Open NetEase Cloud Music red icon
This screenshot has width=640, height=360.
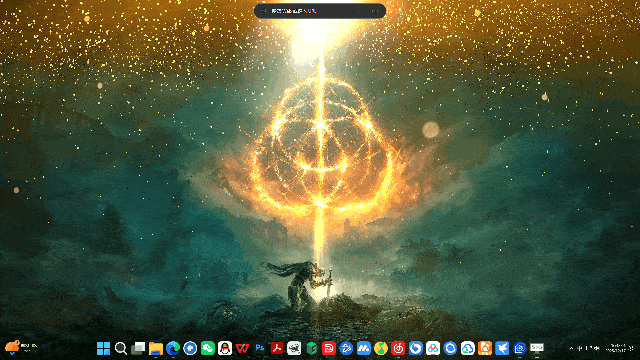[398, 348]
